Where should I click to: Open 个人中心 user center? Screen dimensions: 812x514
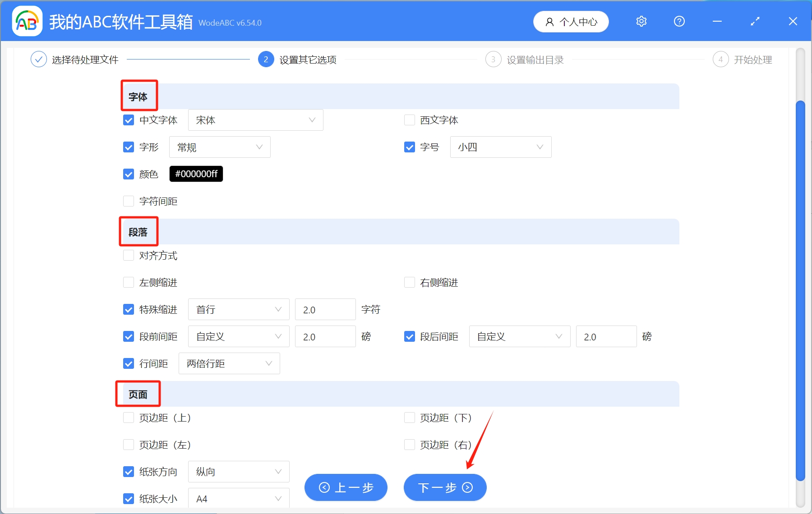[571, 21]
